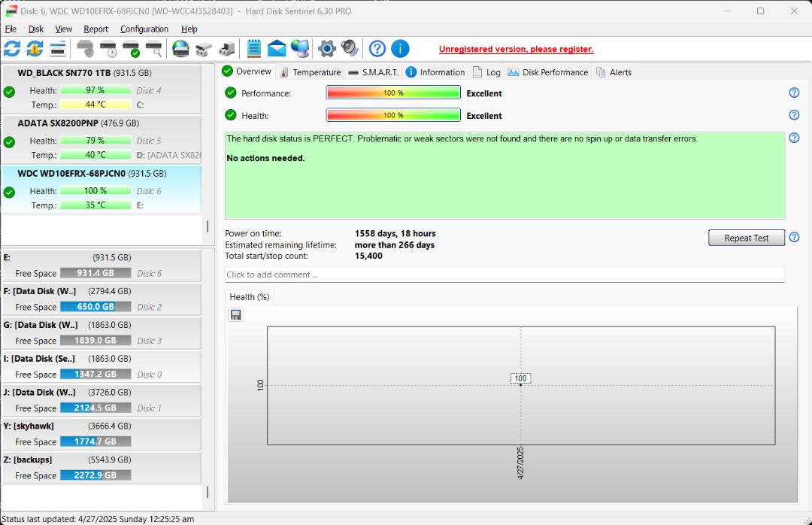The height and width of the screenshot is (525, 812).
Task: Click the help icon beside the Health rating
Action: pos(794,114)
